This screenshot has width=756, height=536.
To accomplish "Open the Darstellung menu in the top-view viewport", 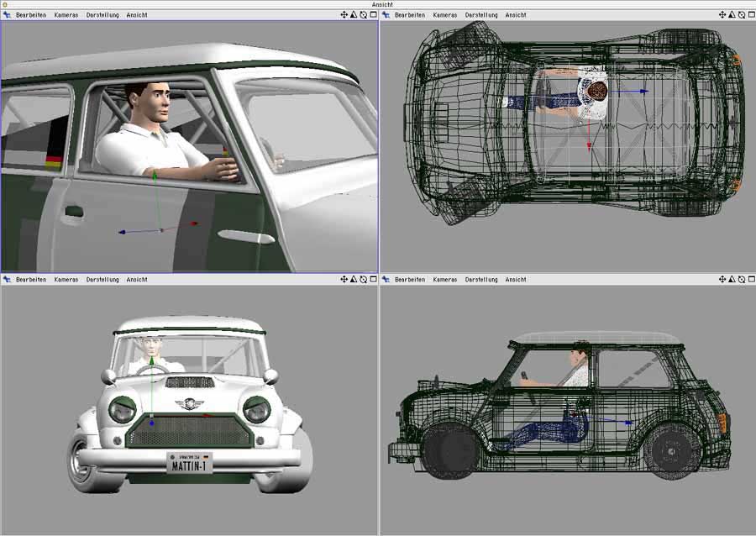I will (480, 15).
